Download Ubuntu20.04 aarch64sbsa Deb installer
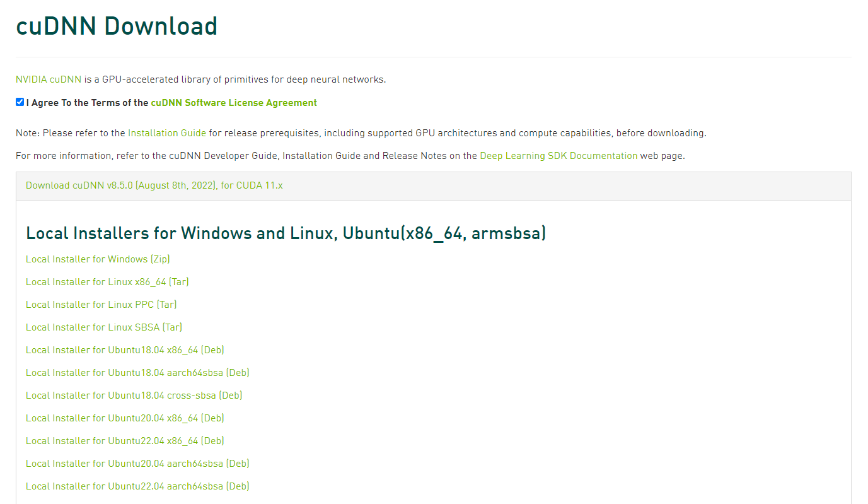 coord(137,464)
